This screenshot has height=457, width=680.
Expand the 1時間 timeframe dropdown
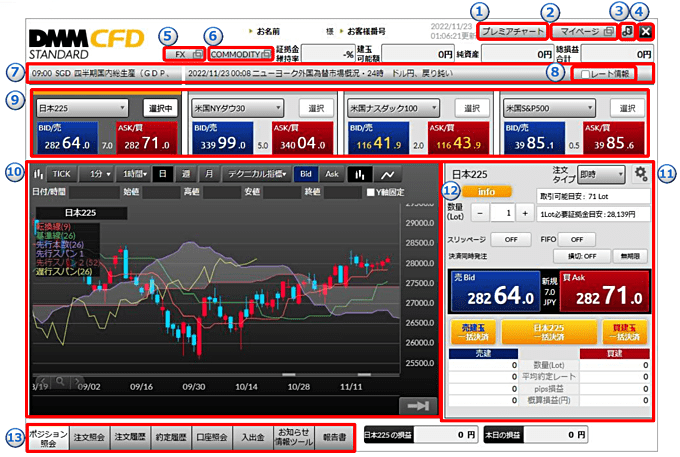click(134, 174)
